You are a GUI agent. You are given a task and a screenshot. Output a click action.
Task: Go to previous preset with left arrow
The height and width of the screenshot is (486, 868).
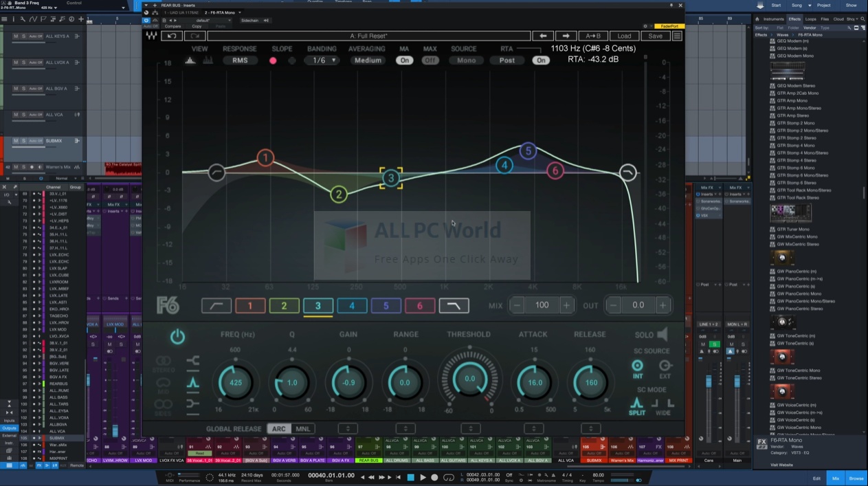[x=543, y=36]
